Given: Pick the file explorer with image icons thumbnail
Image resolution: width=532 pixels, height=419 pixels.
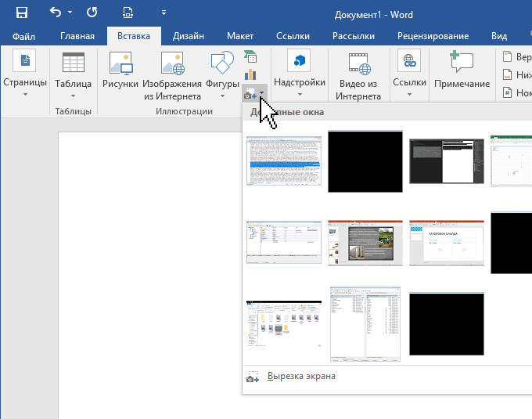Looking at the screenshot, I should click(284, 324).
